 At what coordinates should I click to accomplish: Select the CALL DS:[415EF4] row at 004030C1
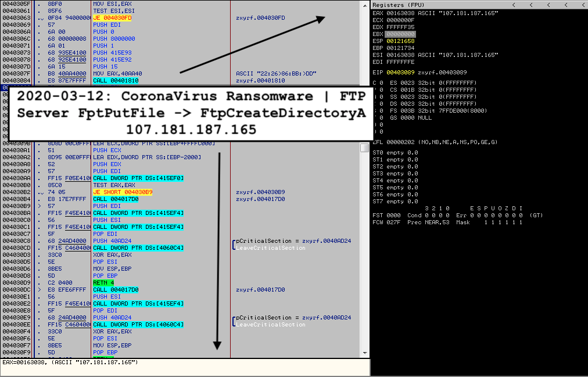tap(138, 227)
